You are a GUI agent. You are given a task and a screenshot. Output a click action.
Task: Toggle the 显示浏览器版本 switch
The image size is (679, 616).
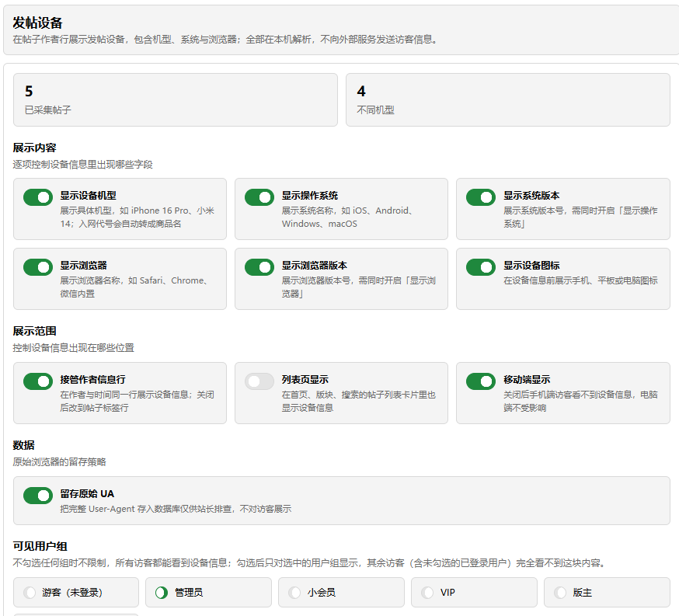[259, 267]
